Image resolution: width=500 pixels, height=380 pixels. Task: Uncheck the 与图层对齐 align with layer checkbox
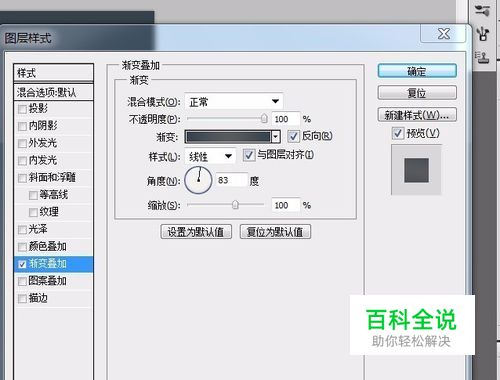click(249, 155)
